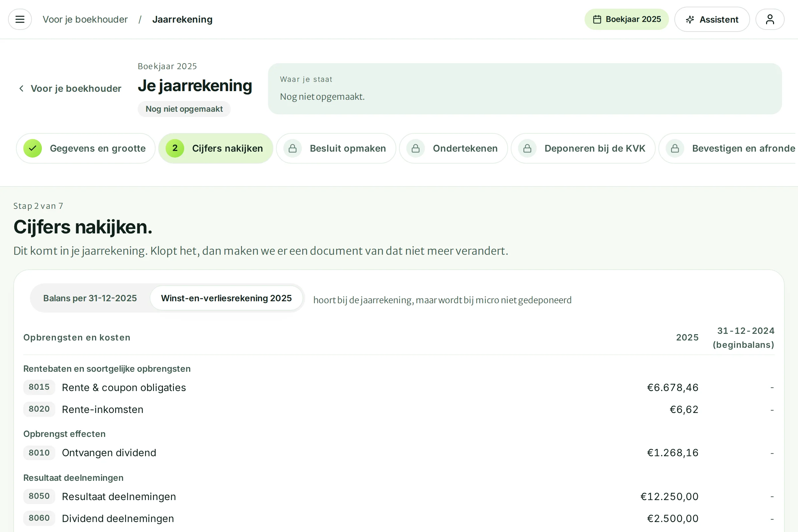This screenshot has height=532, width=798.
Task: Click the Rentebaten en soortgelijke opbrengsten heading
Action: [x=107, y=369]
